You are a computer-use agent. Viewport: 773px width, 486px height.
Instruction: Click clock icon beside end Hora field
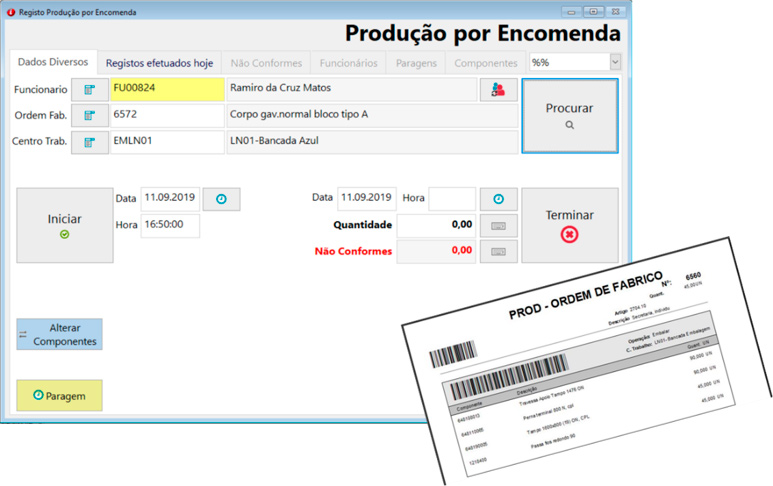[x=498, y=199]
